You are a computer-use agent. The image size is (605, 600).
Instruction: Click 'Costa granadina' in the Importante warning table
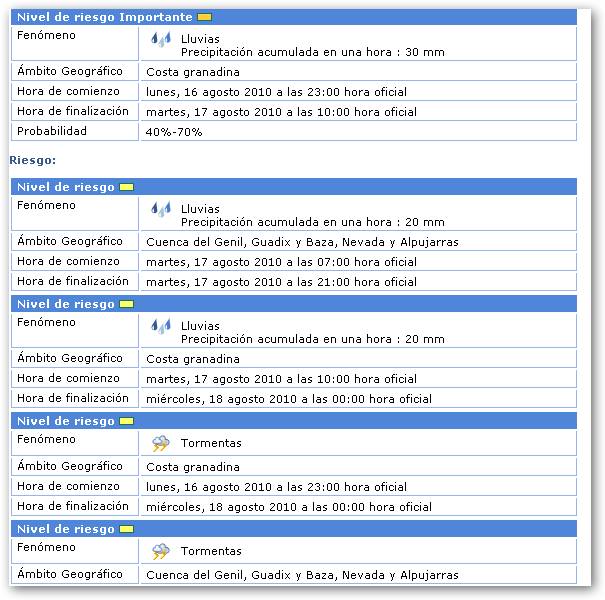pyautogui.click(x=193, y=72)
